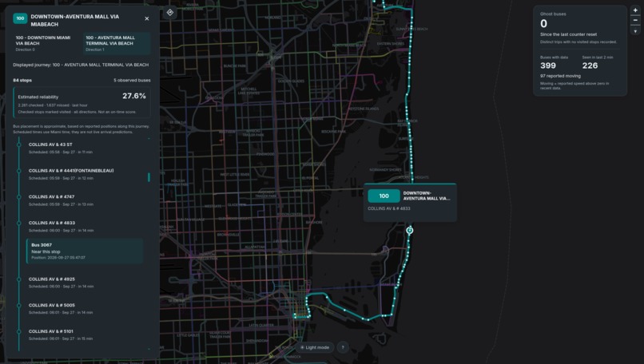Click the 5 observed buses label
The width and height of the screenshot is (644, 364).
(x=132, y=80)
